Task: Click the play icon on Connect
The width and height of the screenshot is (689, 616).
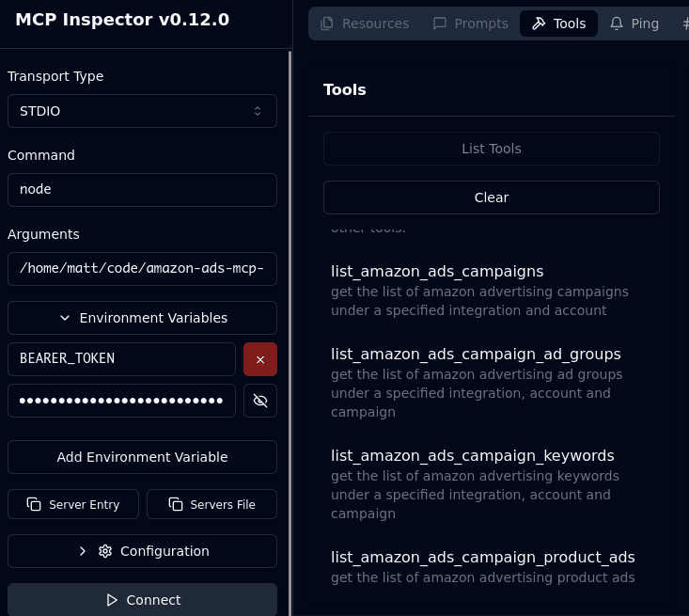Action: [x=112, y=600]
